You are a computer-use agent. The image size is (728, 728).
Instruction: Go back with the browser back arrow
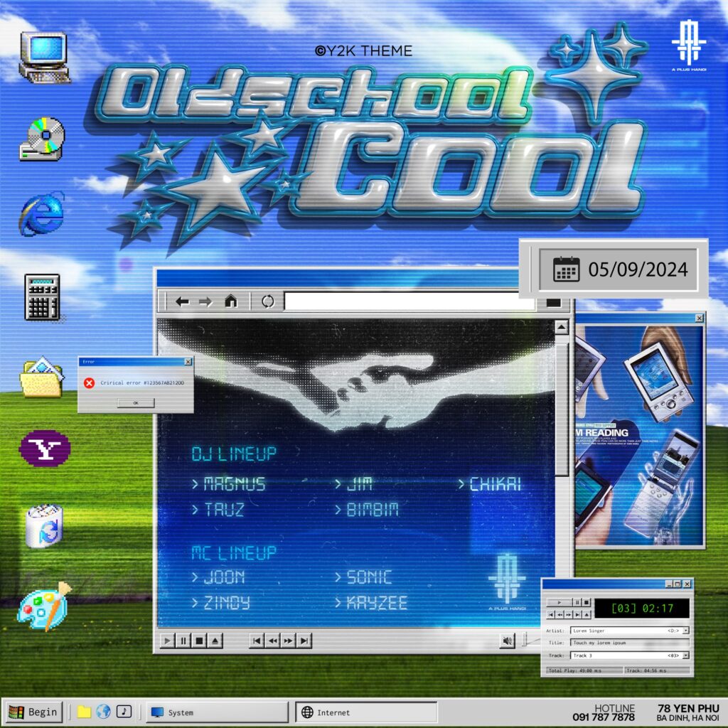(182, 302)
